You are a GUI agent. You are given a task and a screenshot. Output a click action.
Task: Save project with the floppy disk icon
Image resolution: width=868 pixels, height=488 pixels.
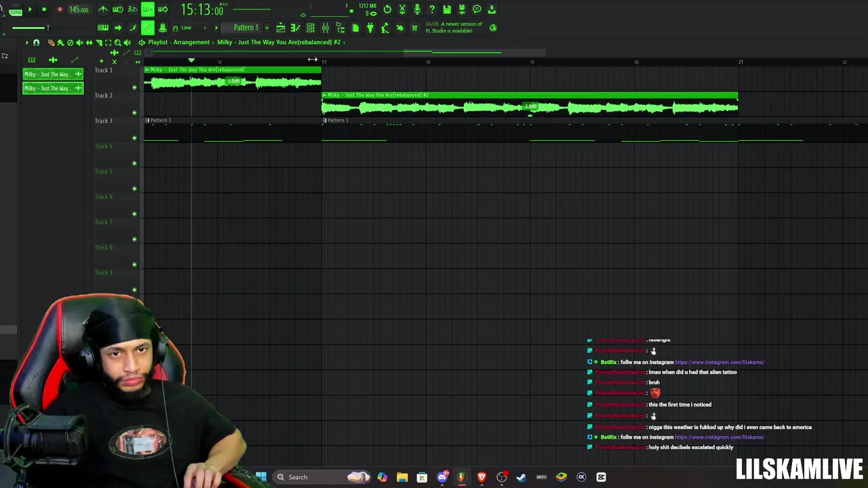pos(447,9)
